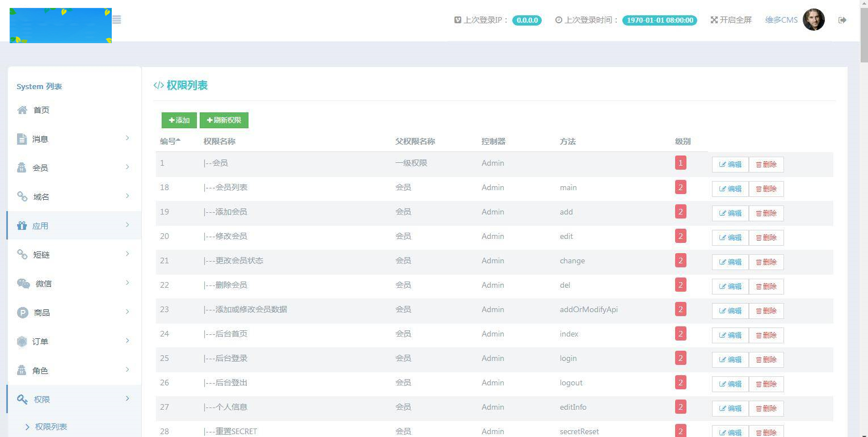Open the hamburger menu beside the logo
This screenshot has height=437, width=868.
click(x=116, y=19)
